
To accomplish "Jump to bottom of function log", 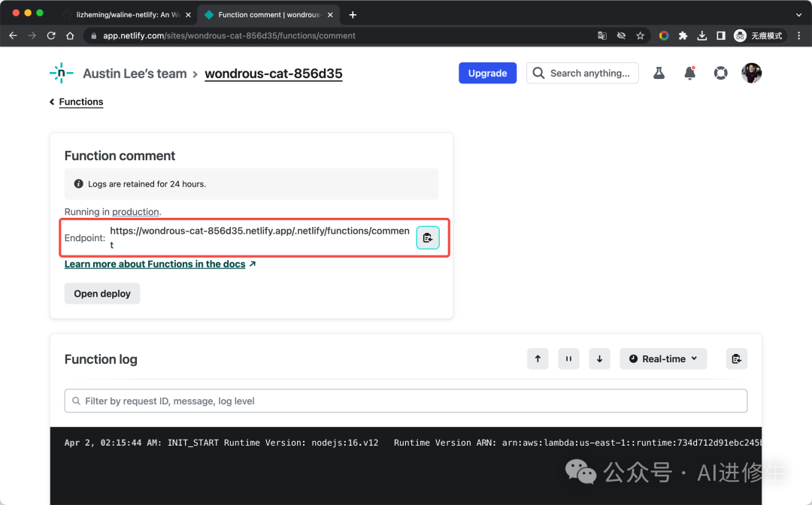I will tap(600, 358).
